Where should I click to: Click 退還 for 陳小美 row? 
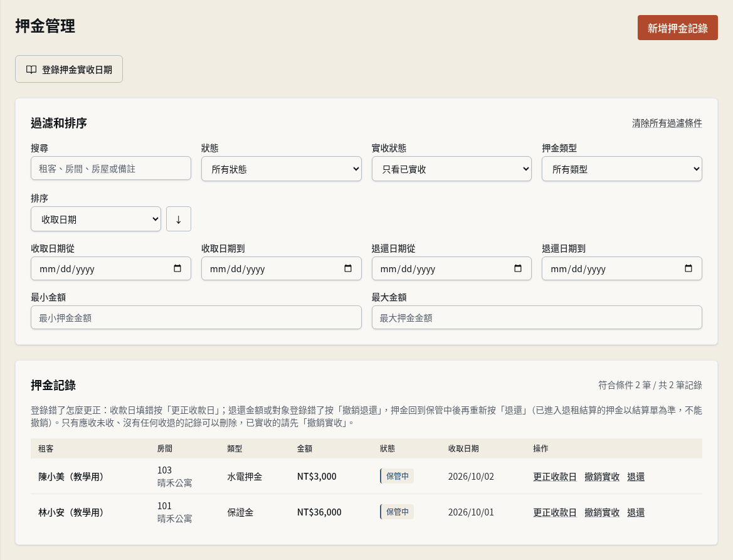(x=636, y=477)
